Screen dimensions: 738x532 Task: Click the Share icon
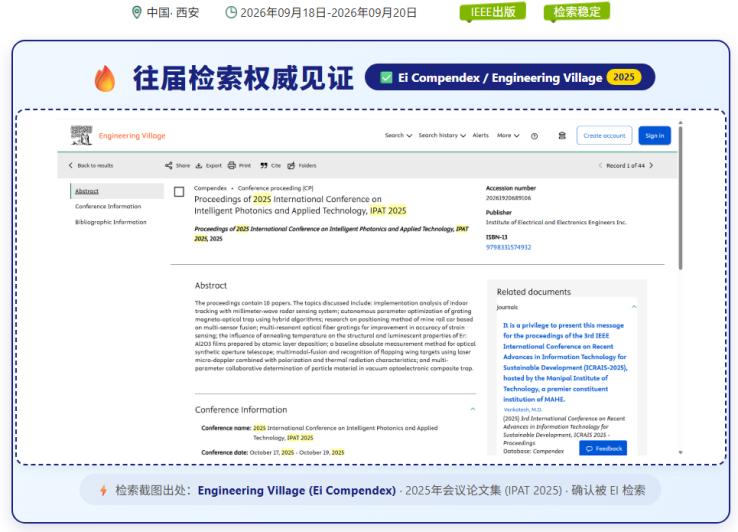pyautogui.click(x=168, y=165)
